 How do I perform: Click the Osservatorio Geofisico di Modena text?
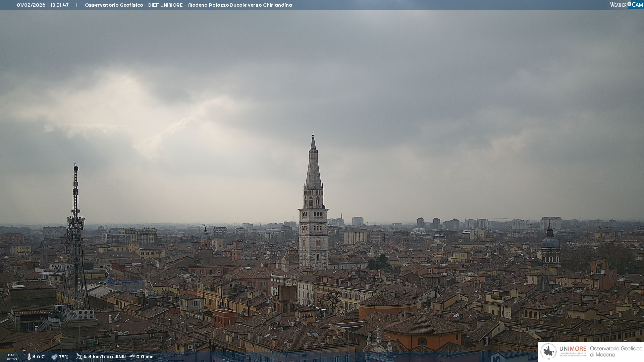pyautogui.click(x=616, y=352)
